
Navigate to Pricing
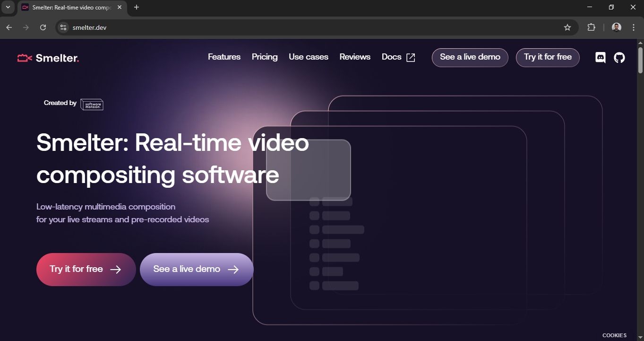tap(265, 57)
